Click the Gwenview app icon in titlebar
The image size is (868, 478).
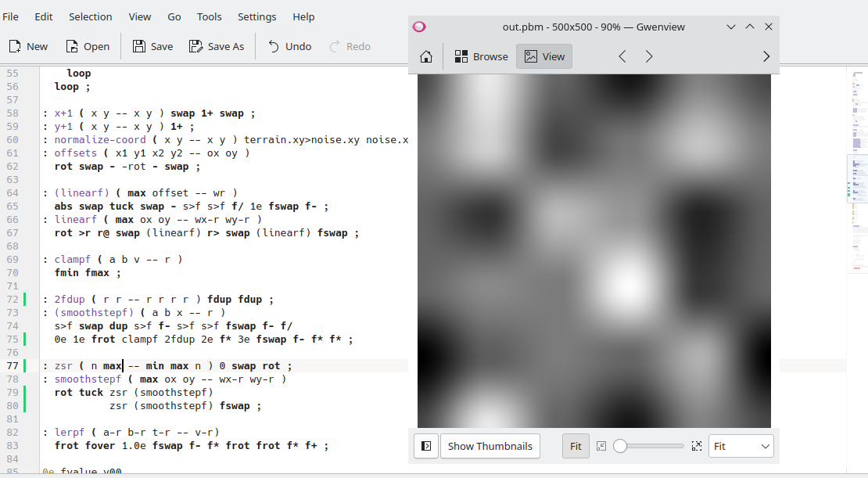pos(419,27)
